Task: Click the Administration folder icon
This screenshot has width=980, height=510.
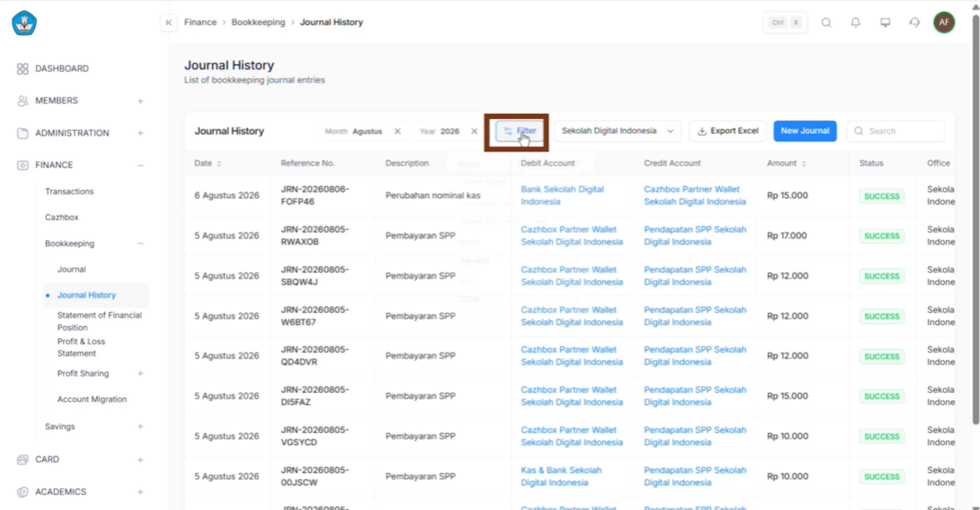Action: coord(22,133)
